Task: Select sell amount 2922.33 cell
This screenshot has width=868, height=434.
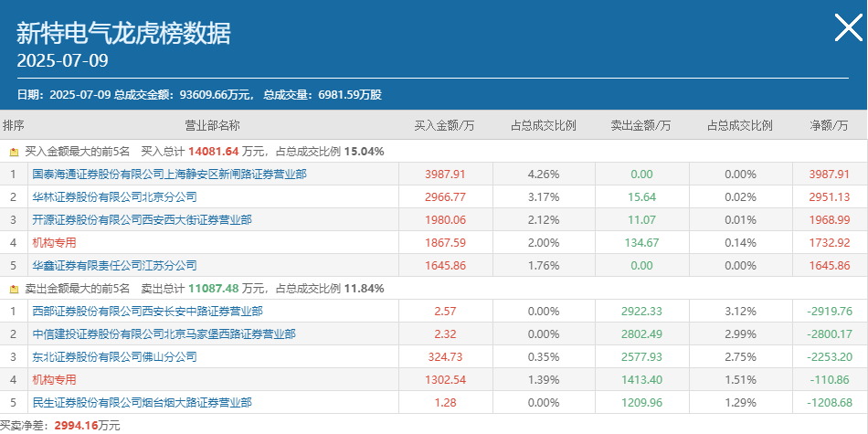Action: point(641,312)
